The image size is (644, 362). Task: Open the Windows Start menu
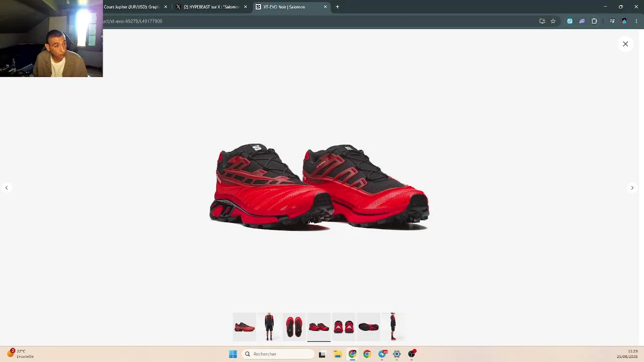[233, 354]
